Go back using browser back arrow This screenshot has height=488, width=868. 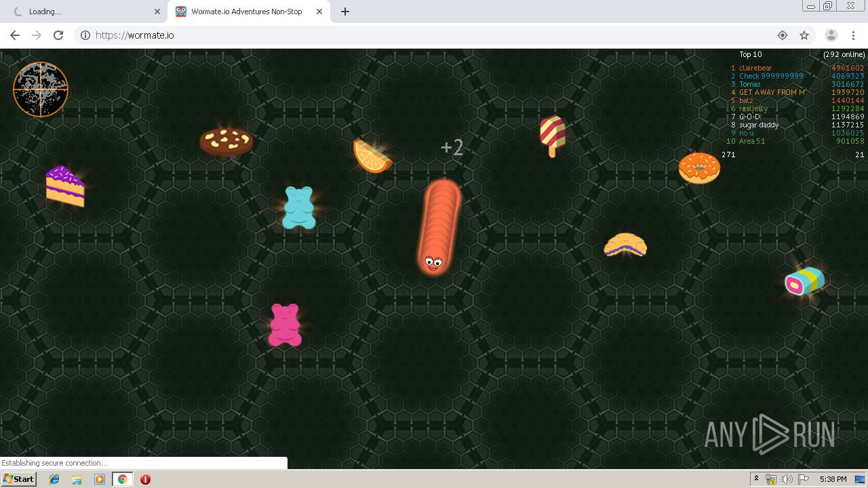15,35
